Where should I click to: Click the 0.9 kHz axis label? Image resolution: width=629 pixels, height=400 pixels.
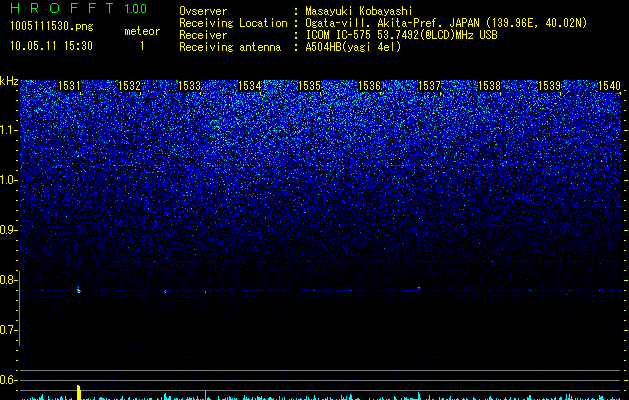click(9, 230)
